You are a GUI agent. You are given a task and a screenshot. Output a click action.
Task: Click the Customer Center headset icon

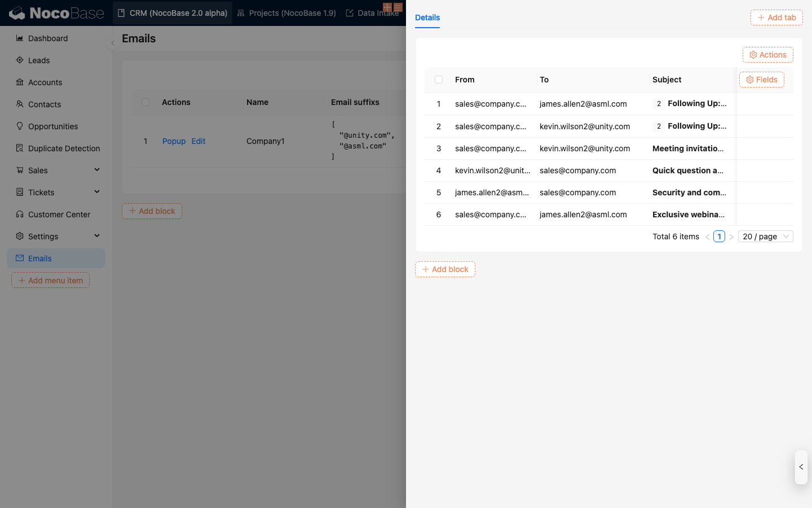click(x=20, y=214)
